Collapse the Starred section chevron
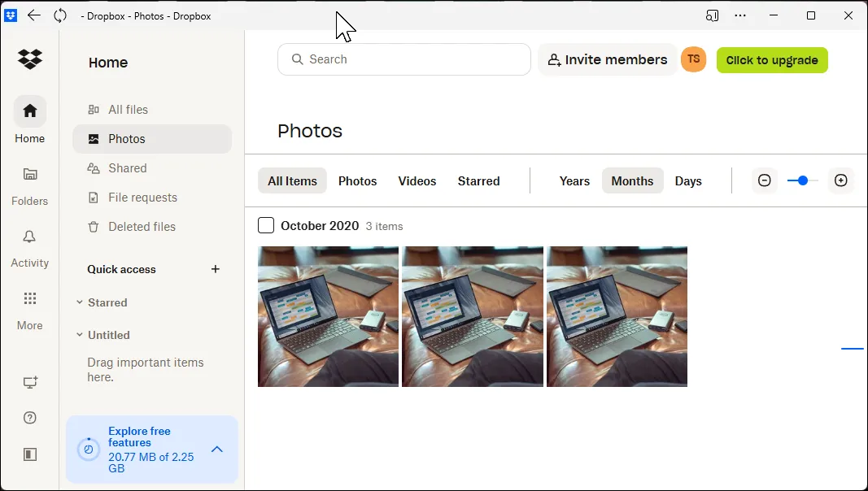The height and width of the screenshot is (491, 868). click(80, 302)
